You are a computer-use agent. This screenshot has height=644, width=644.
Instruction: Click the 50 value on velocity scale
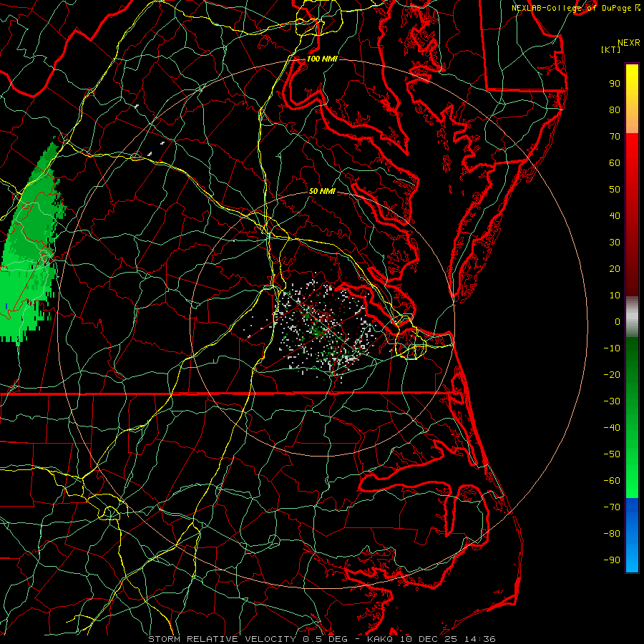615,190
